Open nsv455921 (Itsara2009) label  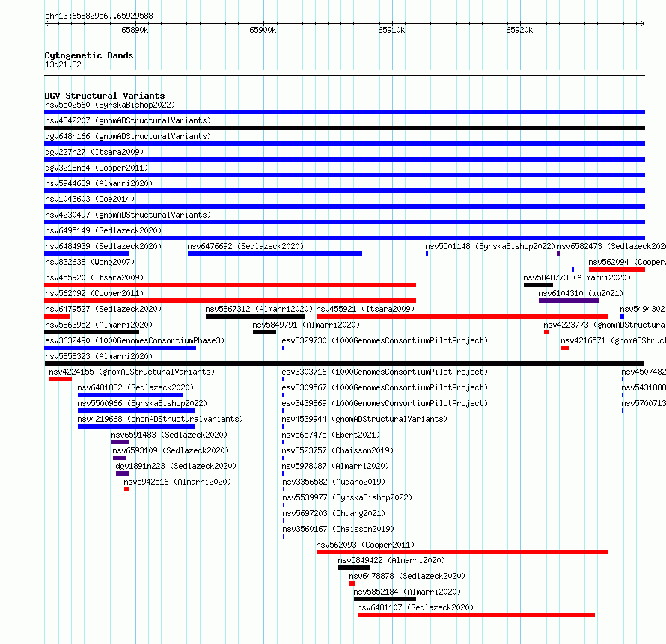click(365, 309)
